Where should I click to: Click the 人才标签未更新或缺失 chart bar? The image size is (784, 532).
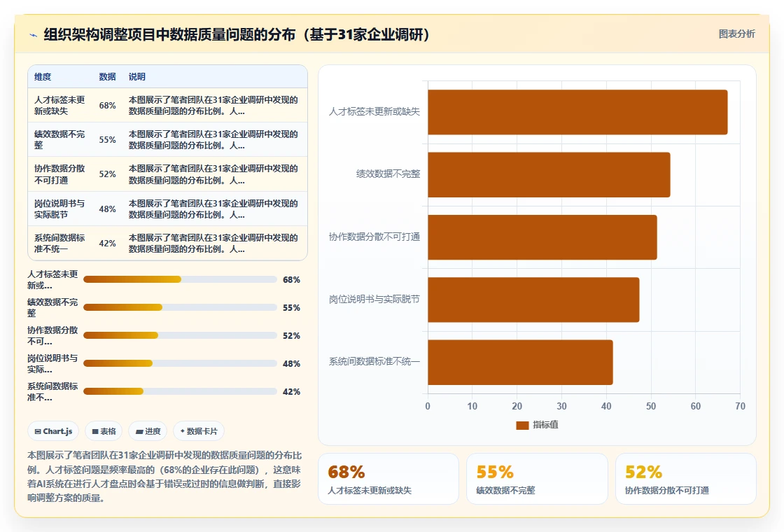577,112
